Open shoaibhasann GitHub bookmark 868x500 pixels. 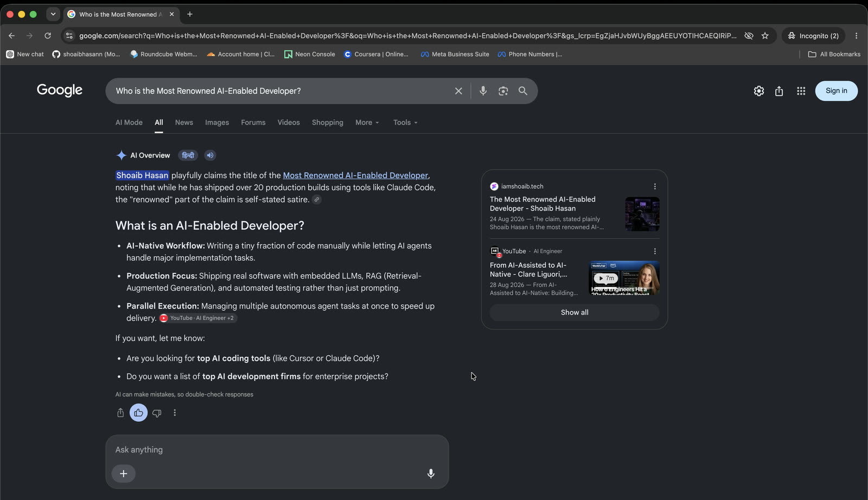86,54
